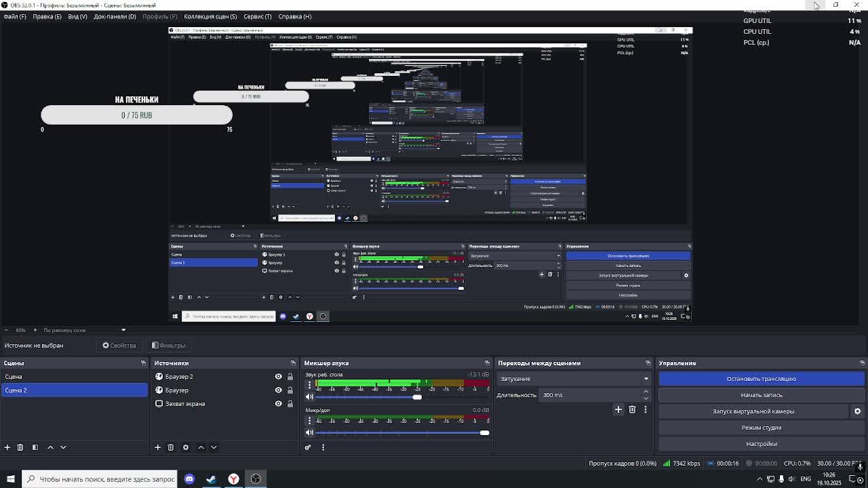Hide the Браузер source
Viewport: 868px width, 488px height.
(278, 390)
